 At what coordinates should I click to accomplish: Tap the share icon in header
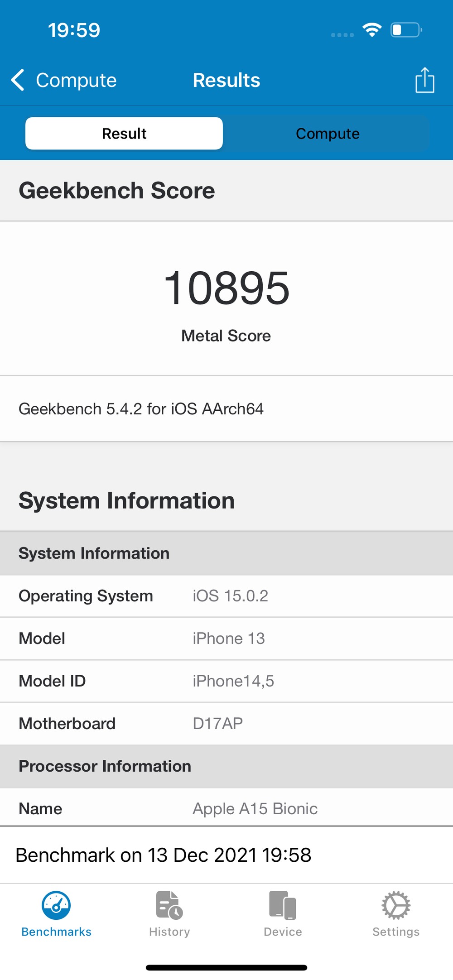click(x=424, y=80)
